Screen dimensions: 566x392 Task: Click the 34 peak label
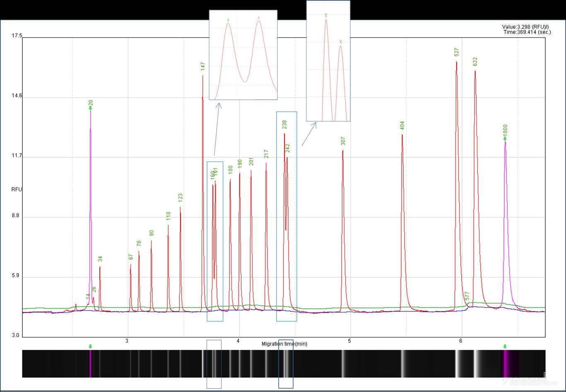(100, 259)
